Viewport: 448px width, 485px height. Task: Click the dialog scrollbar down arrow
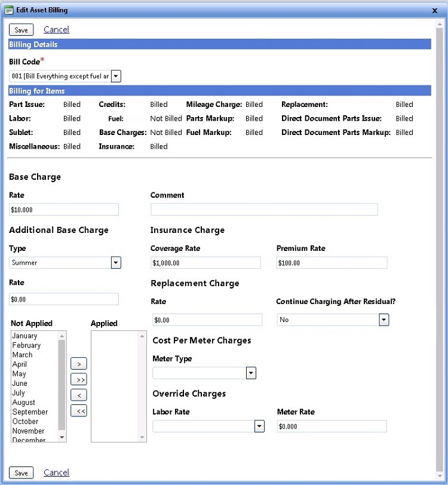click(x=439, y=476)
